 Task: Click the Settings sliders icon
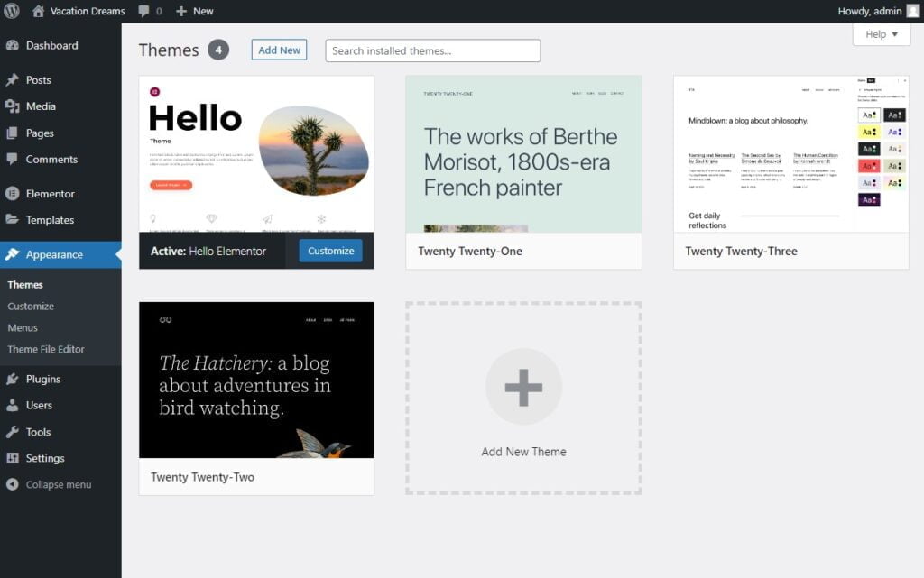click(x=13, y=458)
